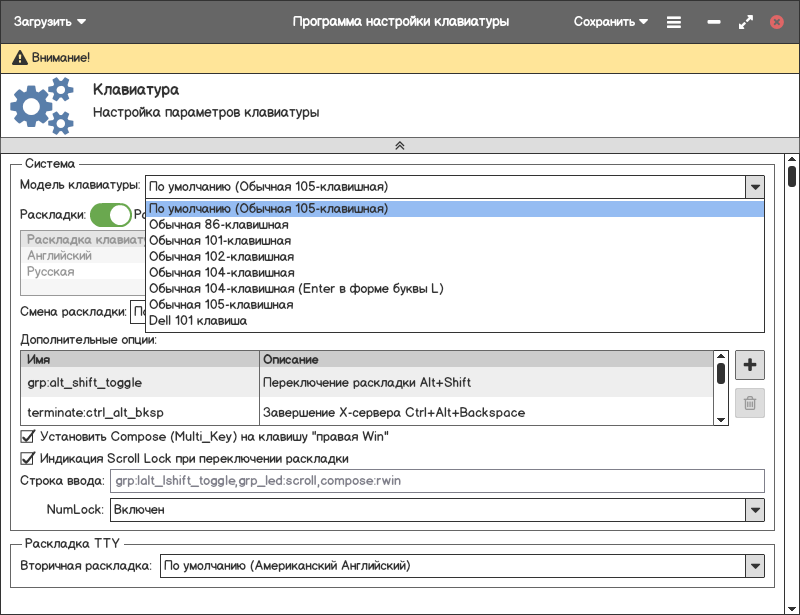Open the Загрузить menu

pyautogui.click(x=50, y=21)
